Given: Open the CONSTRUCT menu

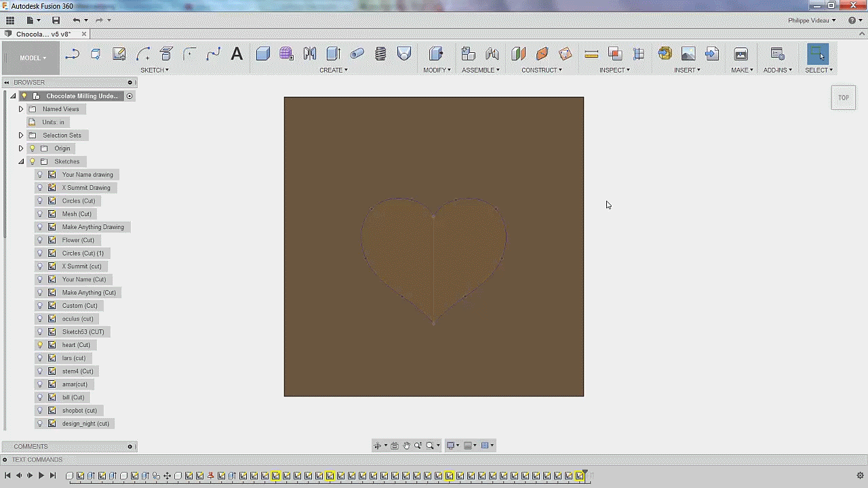Looking at the screenshot, I should (541, 70).
